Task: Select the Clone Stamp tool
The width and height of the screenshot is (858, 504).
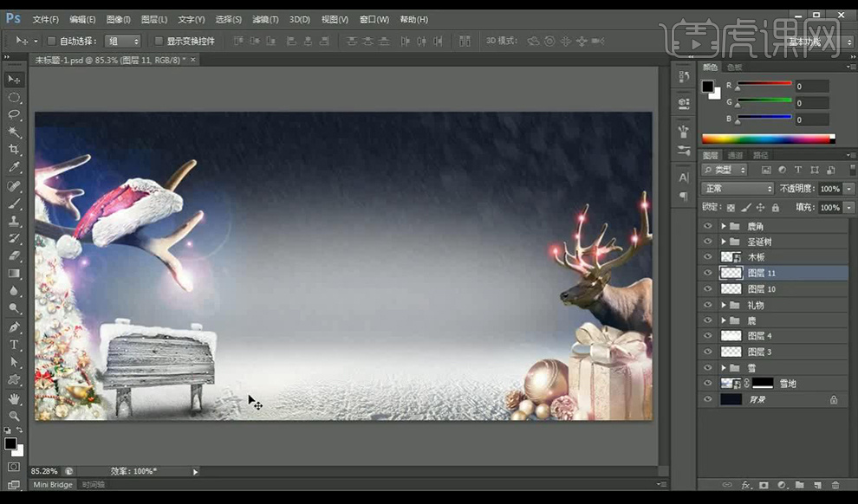Action: coord(14,221)
